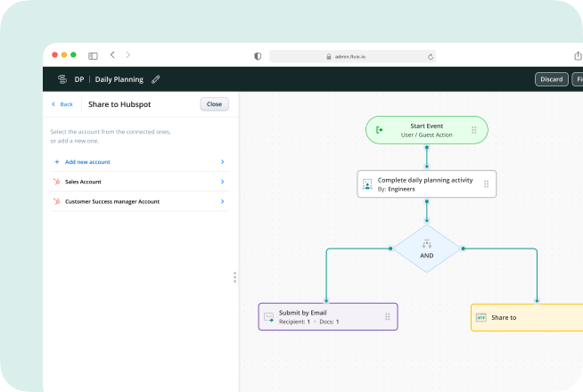Click the Submit by Email envelope icon
583x392 pixels.
pyautogui.click(x=268, y=316)
